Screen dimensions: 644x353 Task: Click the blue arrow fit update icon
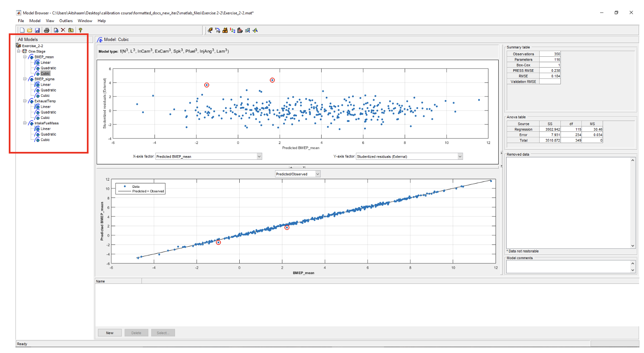coord(218,30)
